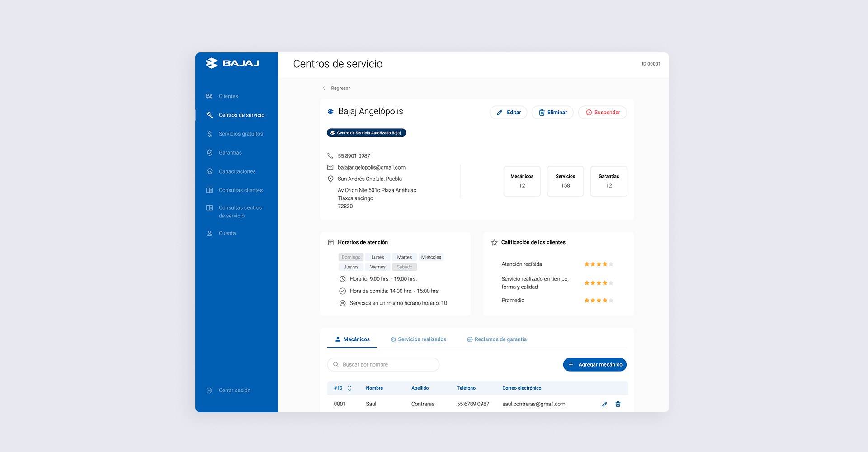Click the Agregar mecánico button

[594, 365]
